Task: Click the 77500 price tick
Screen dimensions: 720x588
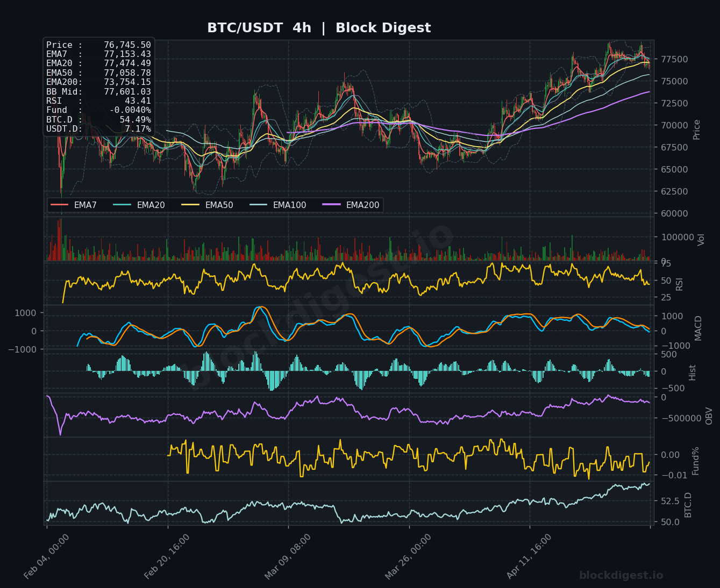Action: 673,59
